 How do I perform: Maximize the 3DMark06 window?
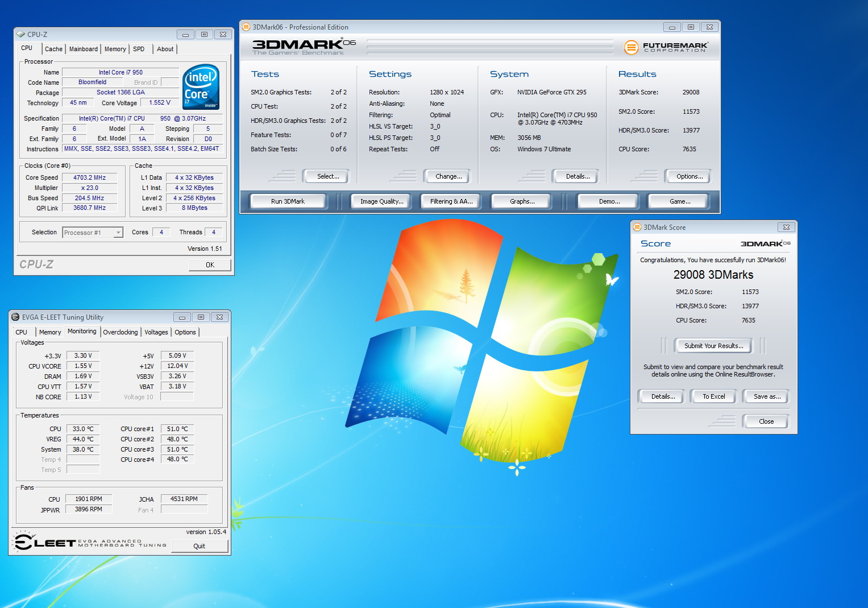(x=691, y=27)
